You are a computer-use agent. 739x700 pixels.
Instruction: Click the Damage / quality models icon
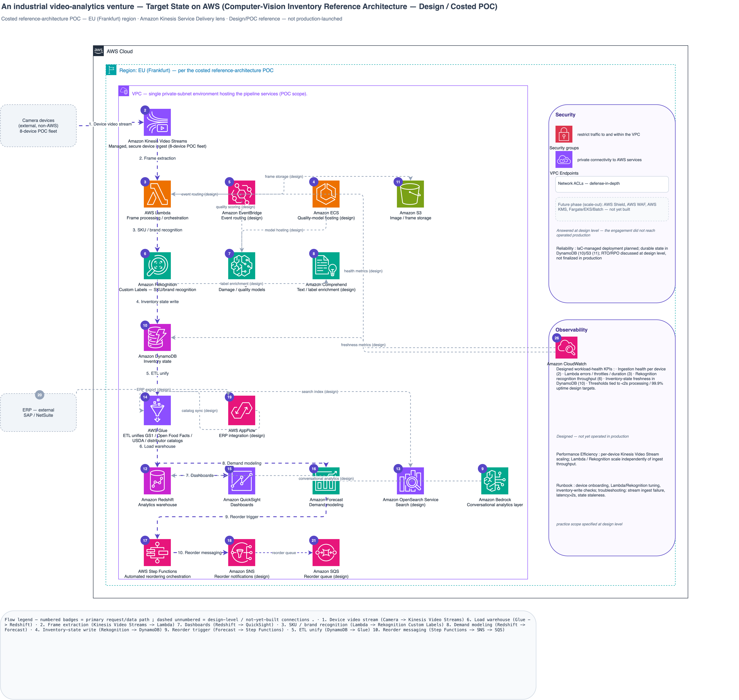(241, 265)
